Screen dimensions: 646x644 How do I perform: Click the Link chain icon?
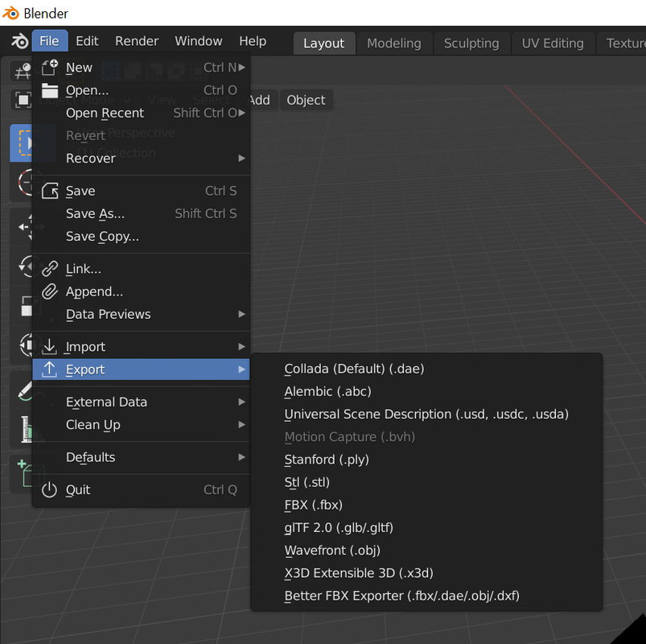(x=50, y=269)
